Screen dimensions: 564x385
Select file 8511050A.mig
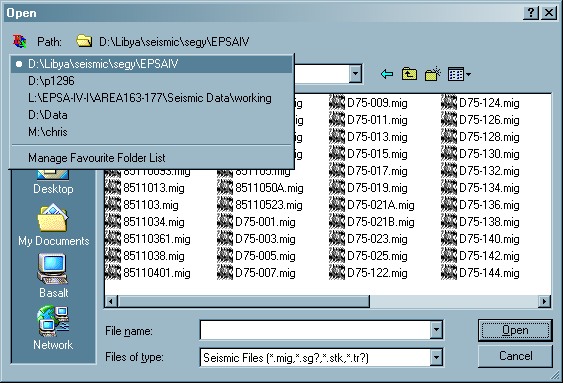[x=260, y=188]
